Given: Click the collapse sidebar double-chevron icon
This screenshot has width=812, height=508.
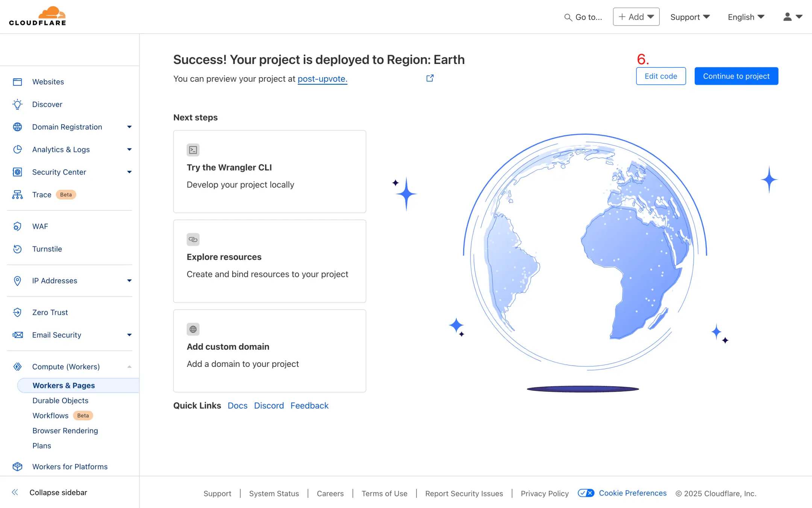Looking at the screenshot, I should [15, 492].
